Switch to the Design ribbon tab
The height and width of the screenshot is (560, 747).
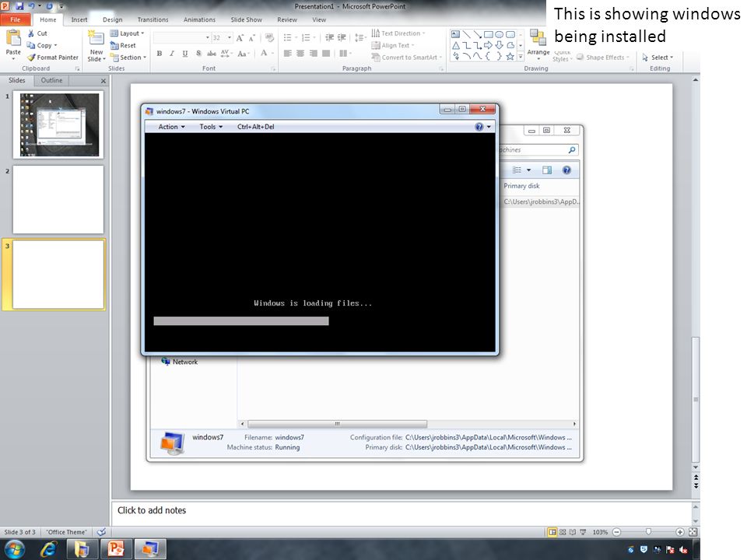[112, 19]
